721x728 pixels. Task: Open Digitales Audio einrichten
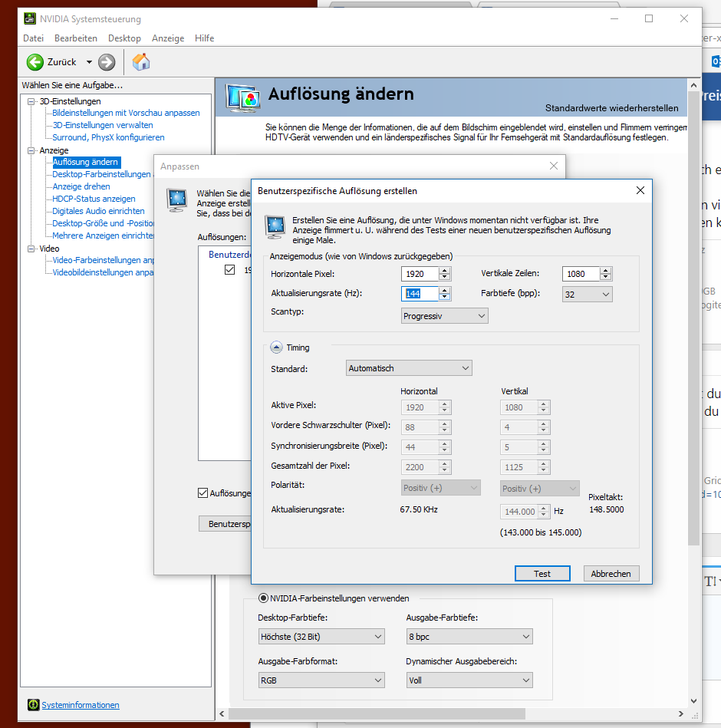(98, 211)
